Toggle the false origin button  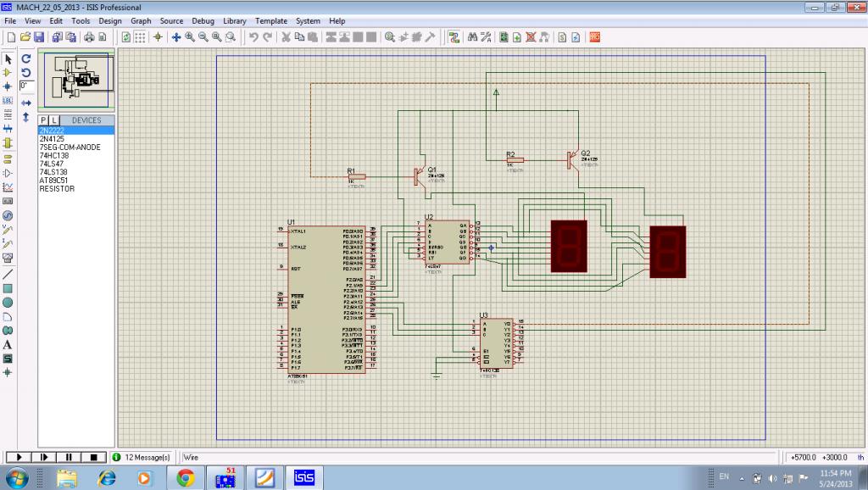158,37
